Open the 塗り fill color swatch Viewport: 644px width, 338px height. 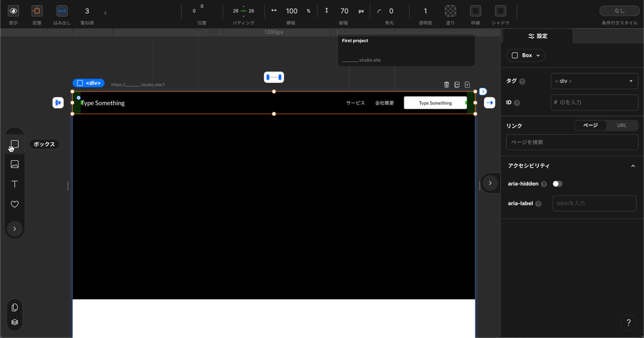pos(450,11)
